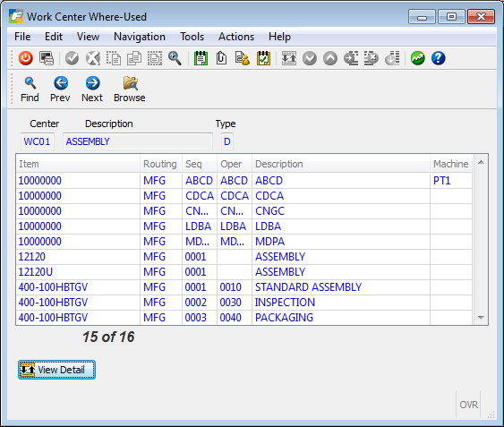Click the green notepad icon
Image resolution: width=504 pixels, height=427 pixels.
click(x=201, y=58)
